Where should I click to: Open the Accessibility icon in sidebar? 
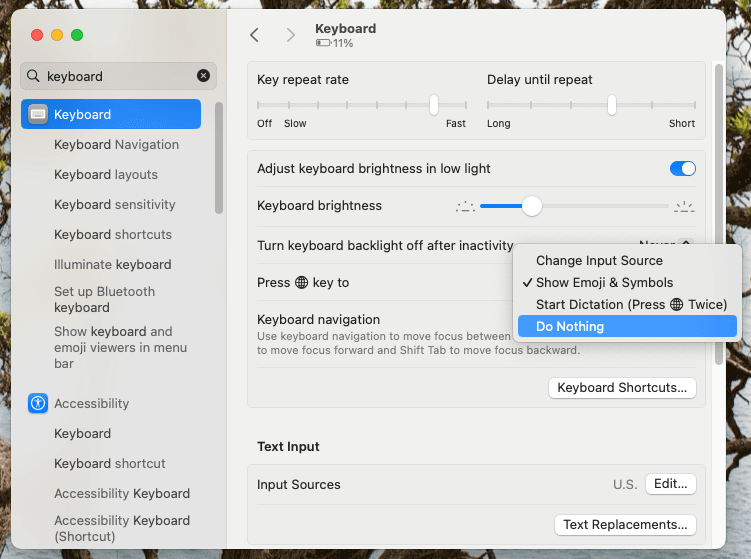click(x=38, y=403)
